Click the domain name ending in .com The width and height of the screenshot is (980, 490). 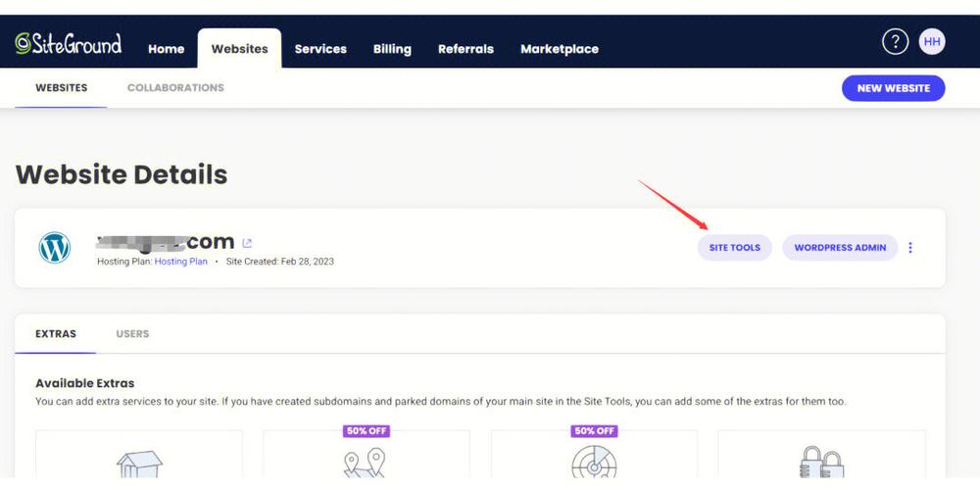(166, 241)
